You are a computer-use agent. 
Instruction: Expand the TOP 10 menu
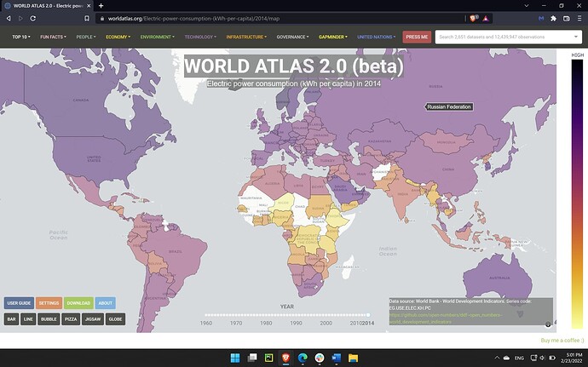tap(21, 37)
